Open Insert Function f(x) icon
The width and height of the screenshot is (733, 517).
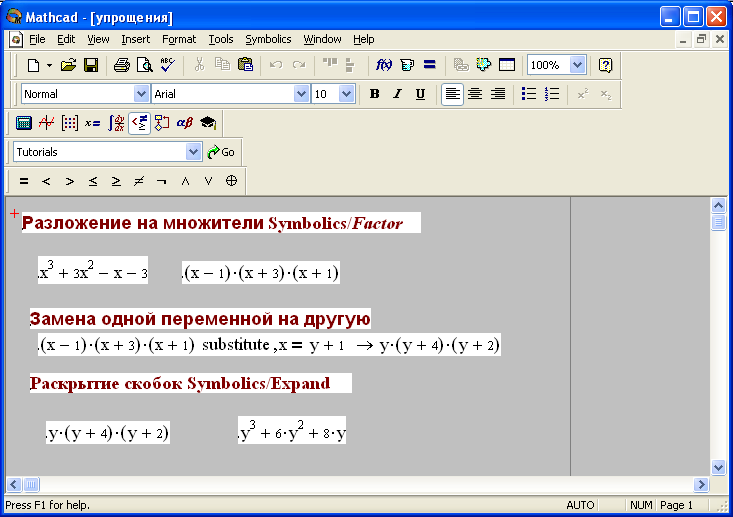pyautogui.click(x=384, y=65)
